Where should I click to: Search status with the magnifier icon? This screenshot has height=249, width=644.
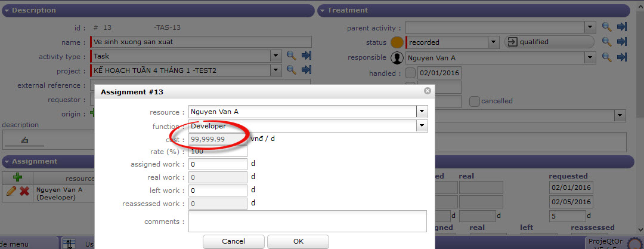click(606, 42)
